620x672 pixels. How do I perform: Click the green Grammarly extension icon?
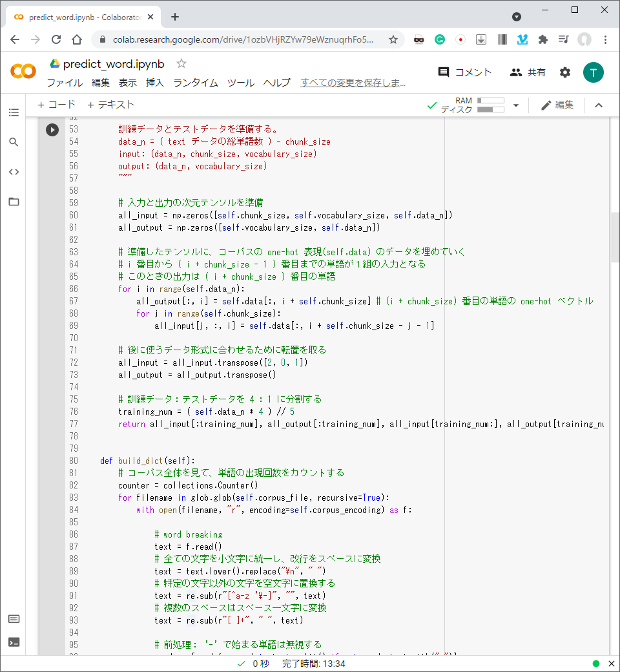pyautogui.click(x=440, y=40)
